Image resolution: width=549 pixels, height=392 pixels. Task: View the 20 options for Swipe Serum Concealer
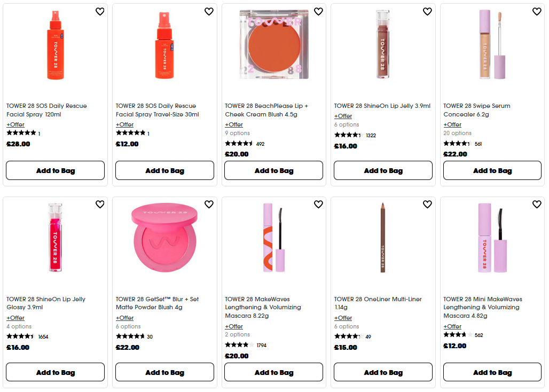click(x=457, y=133)
